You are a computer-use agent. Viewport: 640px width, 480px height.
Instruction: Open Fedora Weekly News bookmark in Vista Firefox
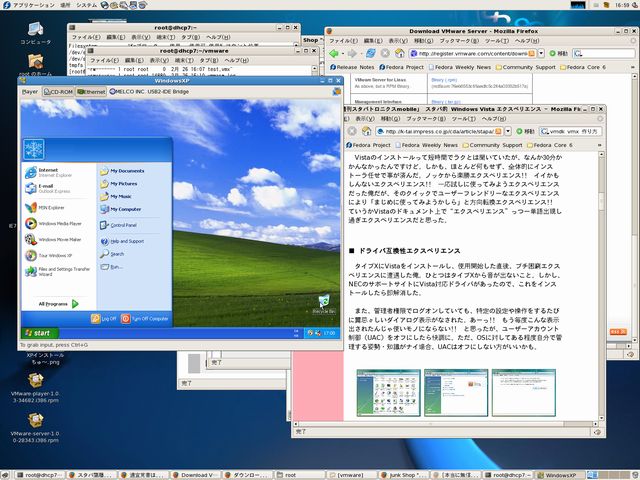tap(426, 145)
